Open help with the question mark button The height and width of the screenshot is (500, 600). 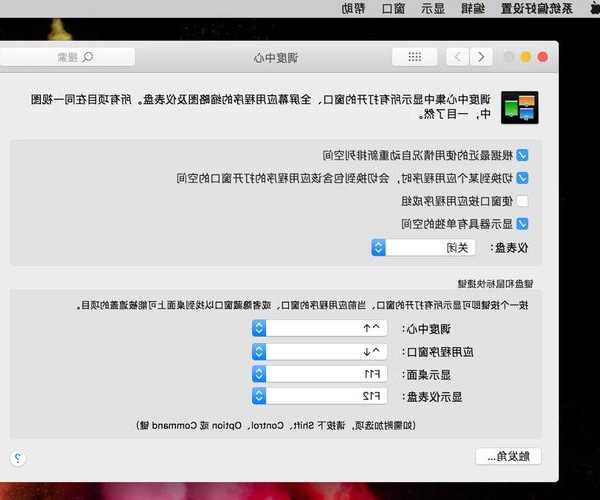point(15,458)
